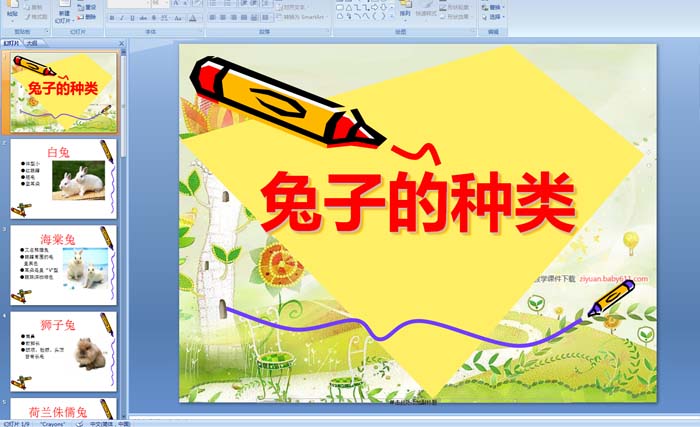Align text left
The width and height of the screenshot is (700, 427).
pyautogui.click(x=212, y=17)
